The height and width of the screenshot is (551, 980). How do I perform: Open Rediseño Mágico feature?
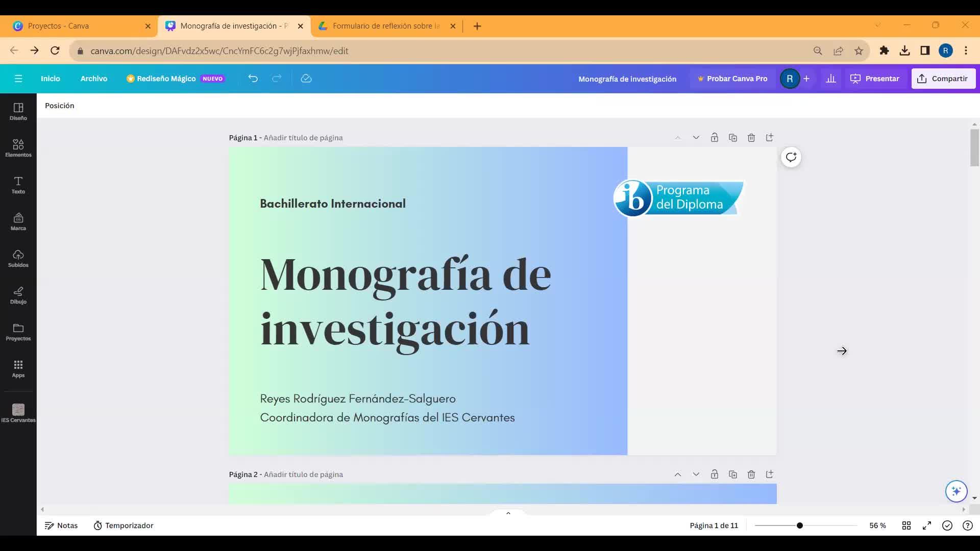point(175,79)
